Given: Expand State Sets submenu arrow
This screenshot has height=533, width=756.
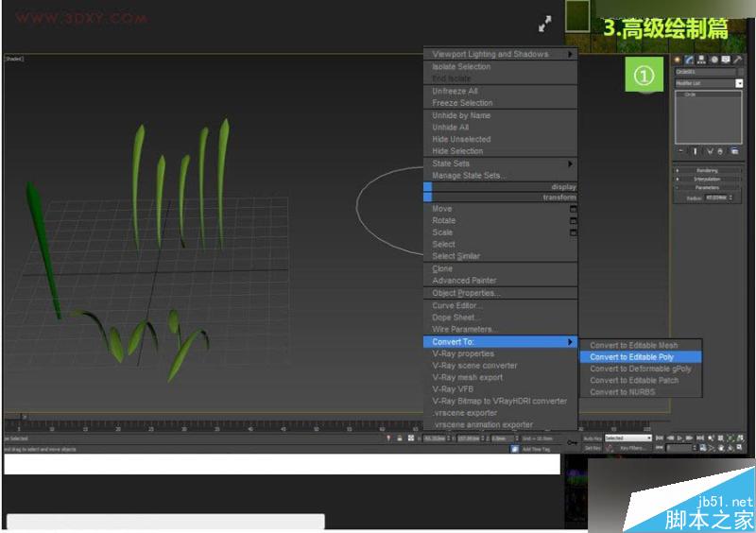Looking at the screenshot, I should pyautogui.click(x=570, y=164).
